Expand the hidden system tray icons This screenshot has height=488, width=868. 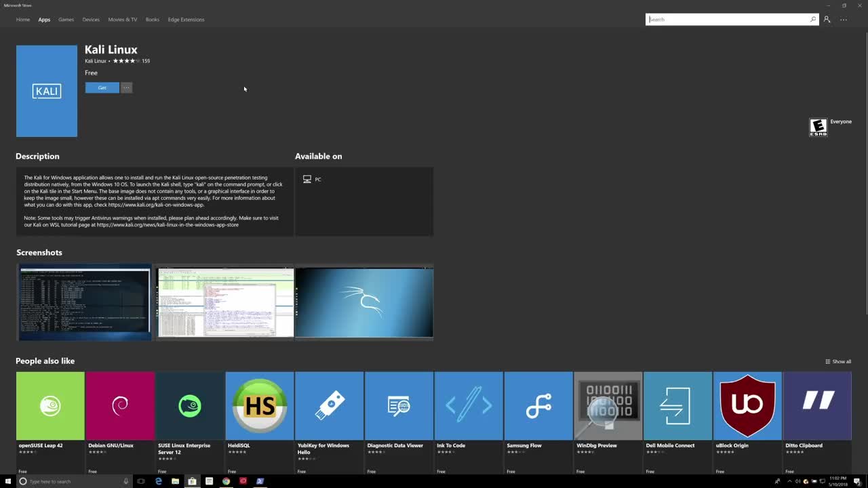click(x=789, y=481)
